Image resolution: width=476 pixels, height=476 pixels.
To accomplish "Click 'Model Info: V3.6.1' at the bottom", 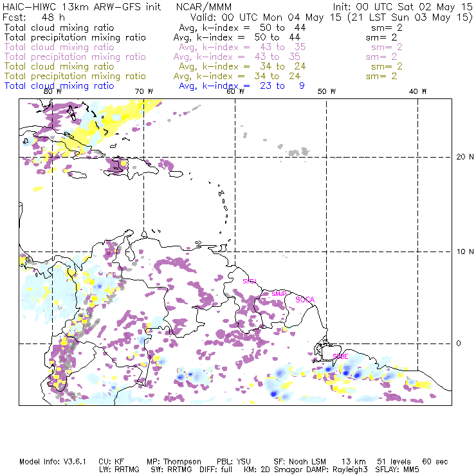I will pos(53,462).
